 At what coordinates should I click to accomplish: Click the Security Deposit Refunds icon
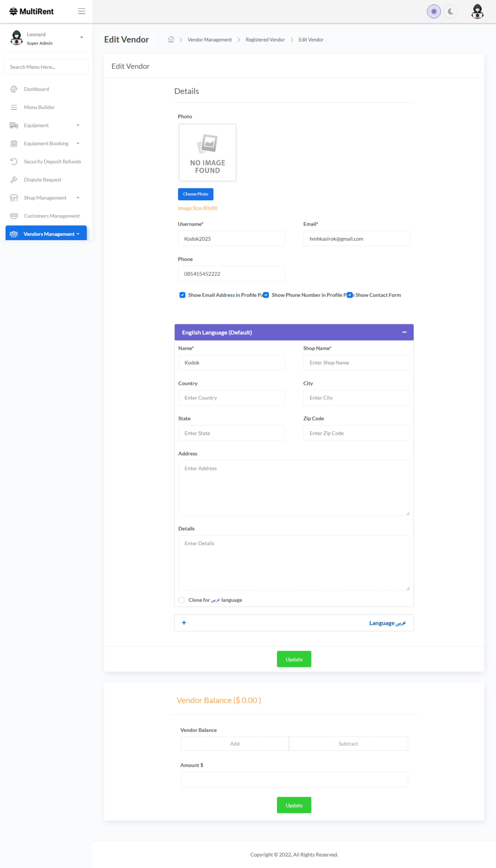click(14, 162)
